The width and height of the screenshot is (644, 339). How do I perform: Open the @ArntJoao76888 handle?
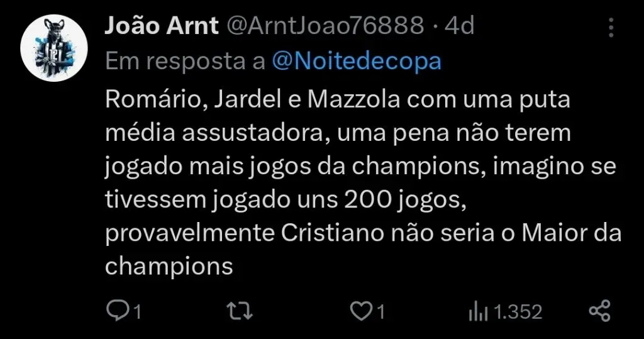coord(323,26)
